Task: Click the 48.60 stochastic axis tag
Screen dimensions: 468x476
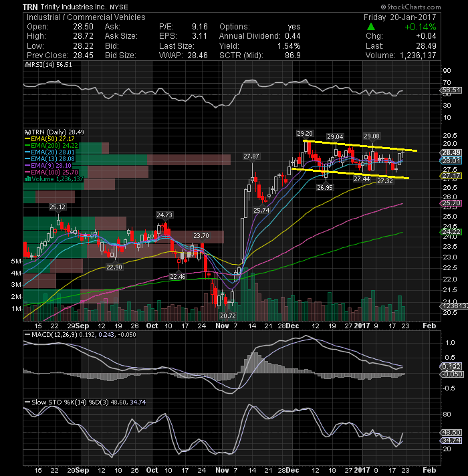Action: pyautogui.click(x=451, y=432)
